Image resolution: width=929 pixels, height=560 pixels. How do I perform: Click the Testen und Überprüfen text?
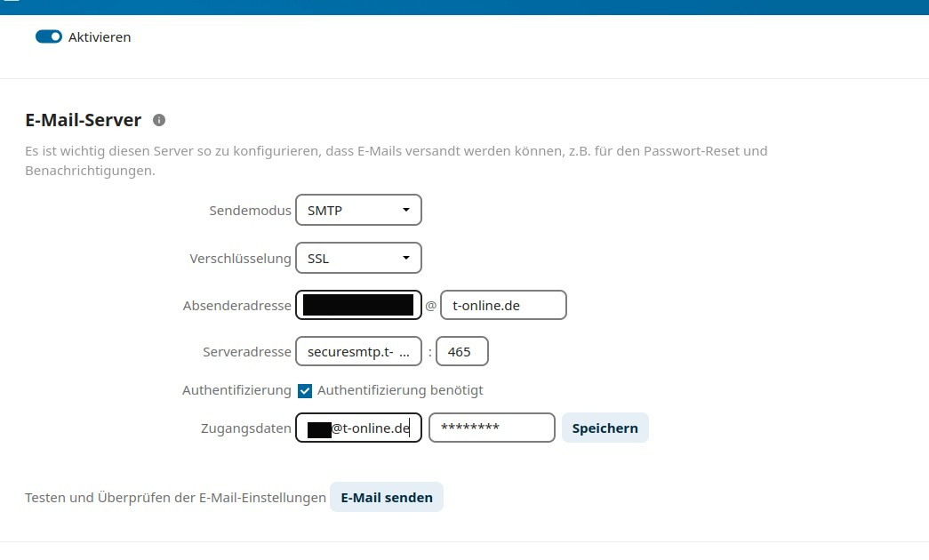pos(175,498)
